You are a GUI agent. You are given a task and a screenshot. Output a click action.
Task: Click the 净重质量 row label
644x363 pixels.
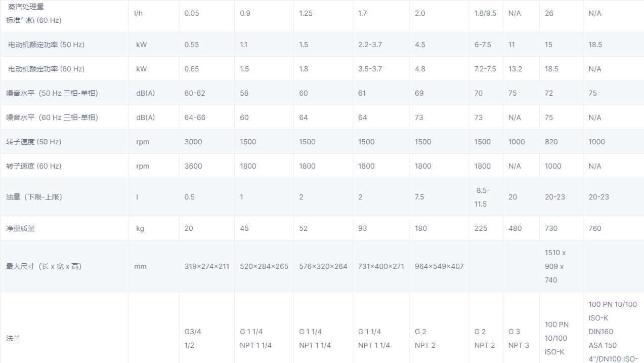point(20,228)
